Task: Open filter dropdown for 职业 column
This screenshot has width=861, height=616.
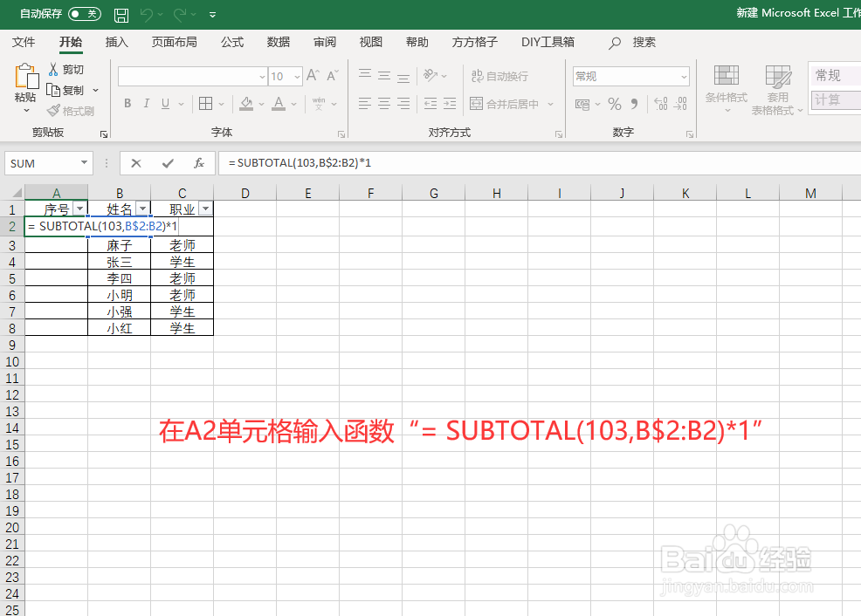Action: [x=205, y=209]
